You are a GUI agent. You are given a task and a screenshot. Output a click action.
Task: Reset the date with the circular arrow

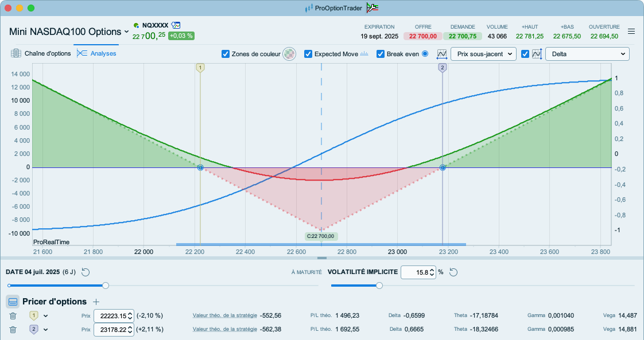pos(86,272)
